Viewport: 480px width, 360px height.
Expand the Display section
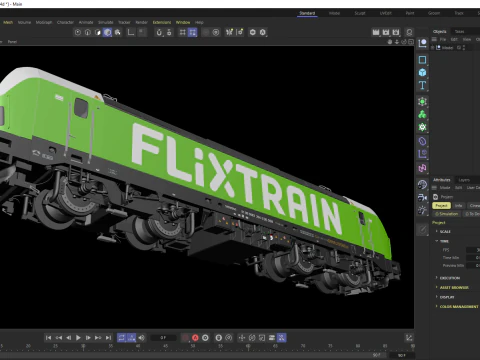pos(447,297)
